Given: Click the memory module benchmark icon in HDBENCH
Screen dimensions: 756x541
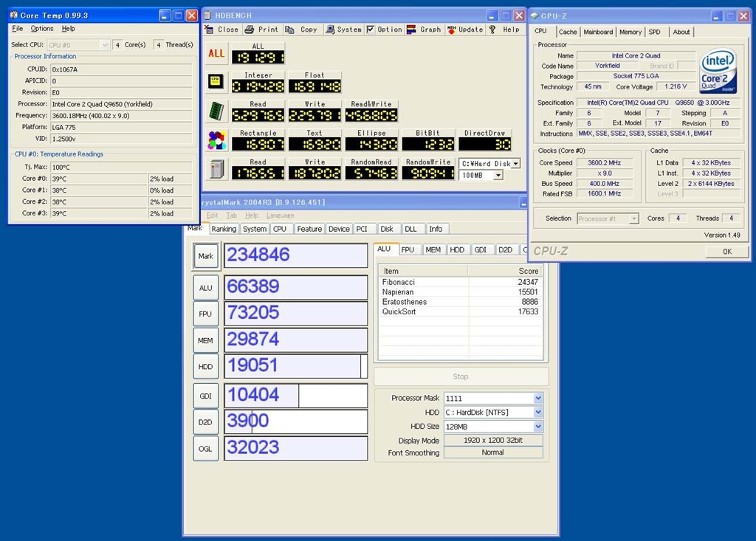Looking at the screenshot, I should click(217, 111).
